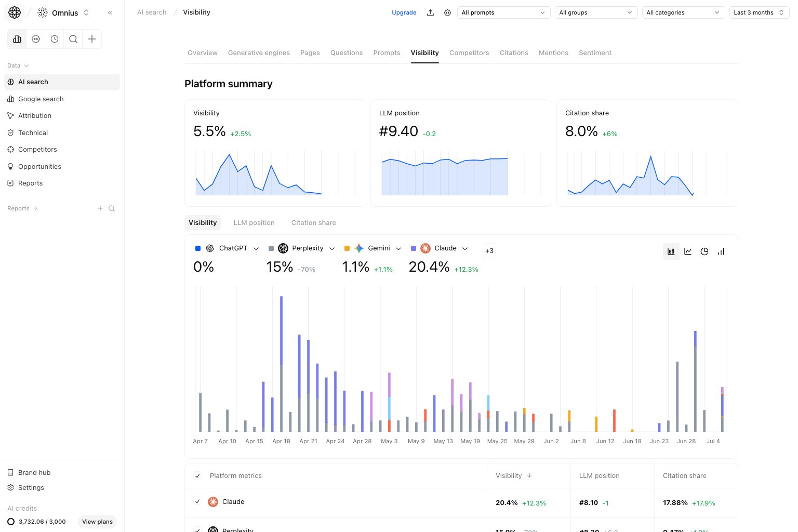Click the tallest Apr 18 chart bar
Image resolution: width=798 pixels, height=532 pixels.
(x=281, y=364)
